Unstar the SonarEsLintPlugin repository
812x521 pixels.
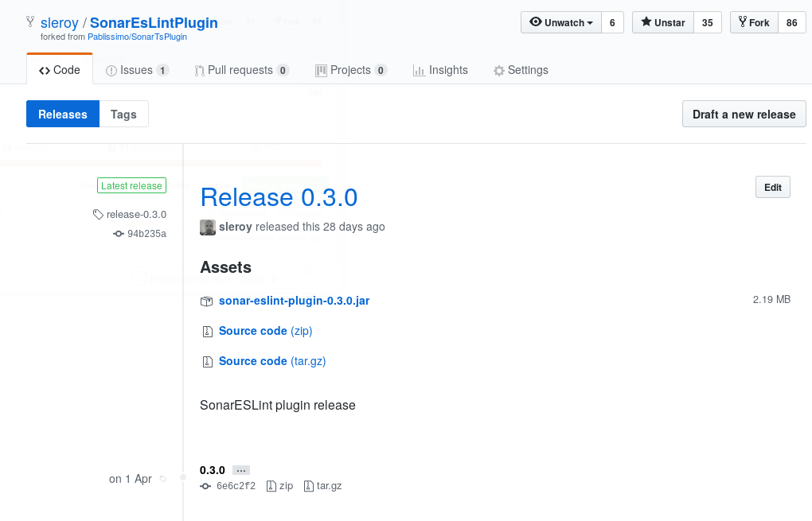point(662,22)
